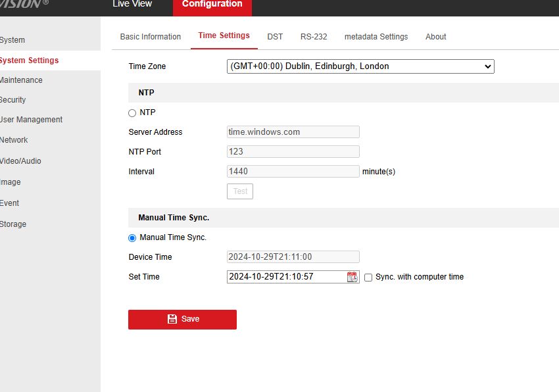The image size is (559, 392).
Task: Open the Basic Information tab
Action: (151, 37)
